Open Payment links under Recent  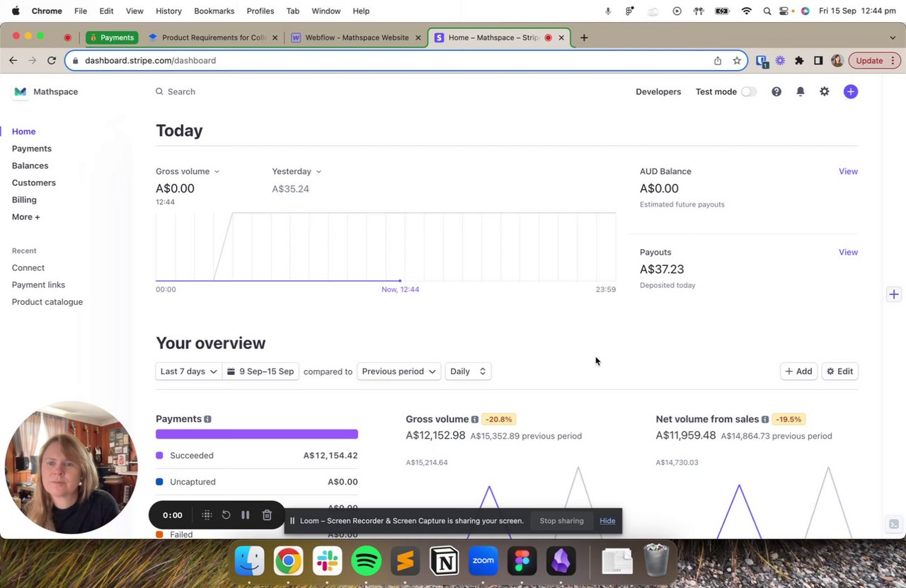click(x=38, y=284)
